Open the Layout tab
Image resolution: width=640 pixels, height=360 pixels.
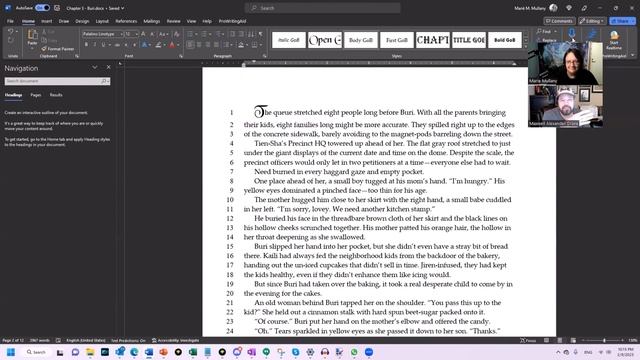(102, 21)
